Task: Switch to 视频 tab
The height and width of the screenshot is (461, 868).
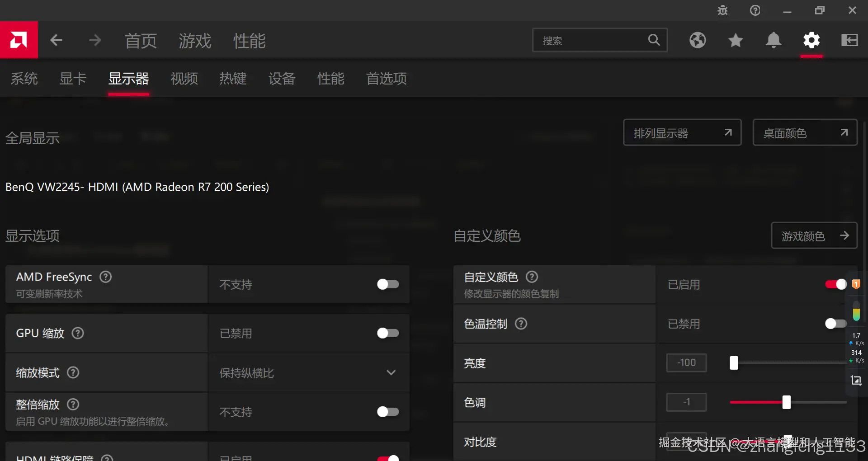Action: tap(184, 79)
